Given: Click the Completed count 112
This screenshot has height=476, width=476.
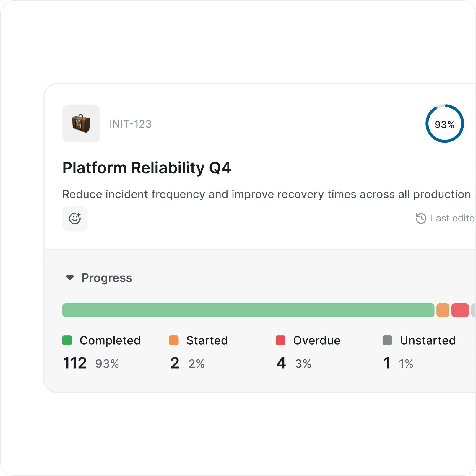Looking at the screenshot, I should (x=75, y=363).
